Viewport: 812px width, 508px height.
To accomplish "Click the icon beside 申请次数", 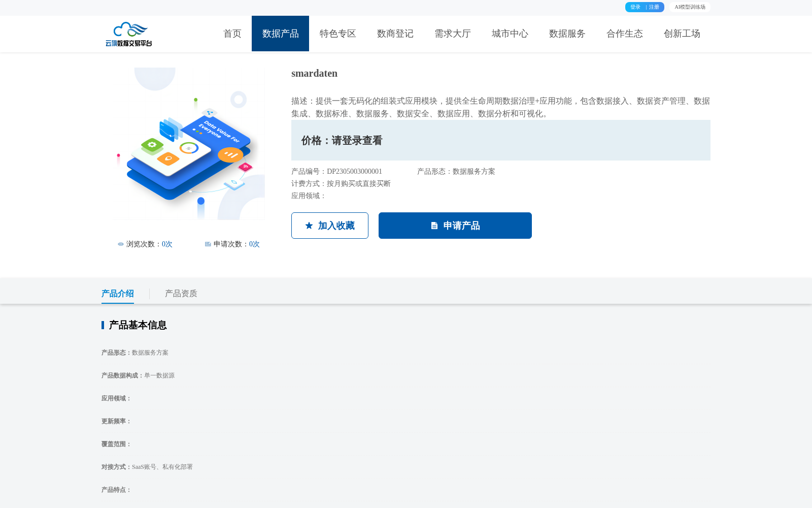I will click(208, 244).
